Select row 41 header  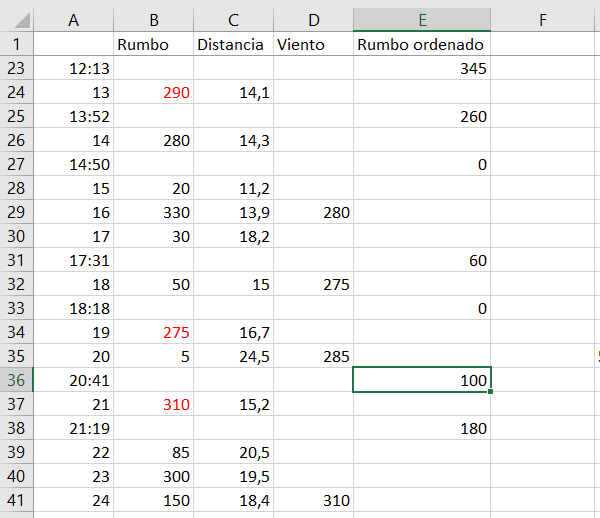coord(16,500)
